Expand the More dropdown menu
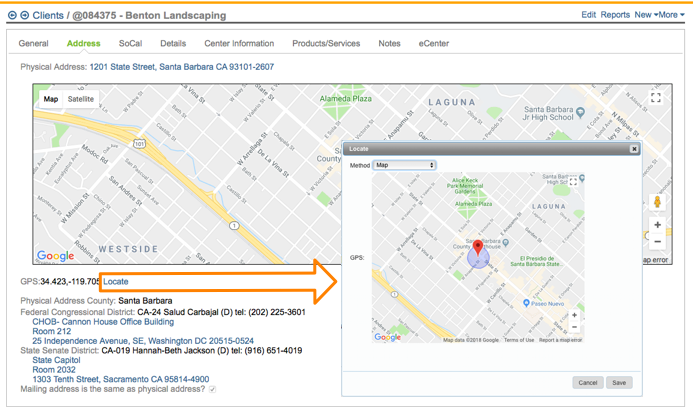This screenshot has width=693, height=410. pyautogui.click(x=671, y=15)
